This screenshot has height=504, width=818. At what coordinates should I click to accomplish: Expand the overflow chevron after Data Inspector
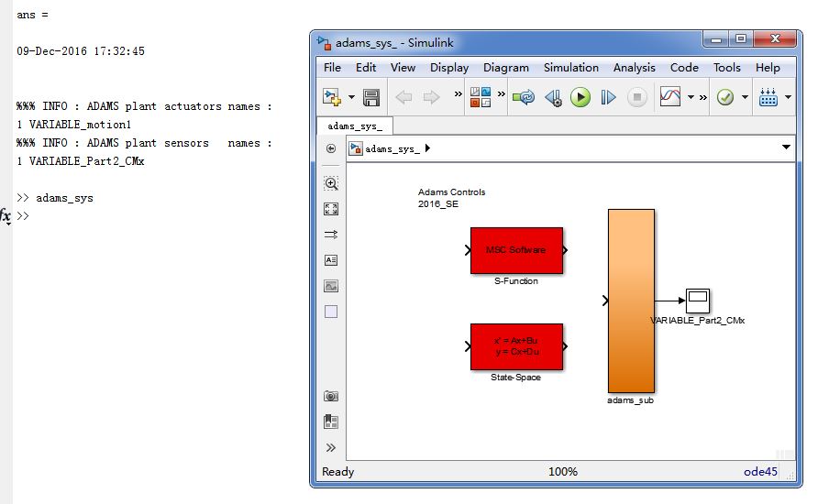point(703,97)
